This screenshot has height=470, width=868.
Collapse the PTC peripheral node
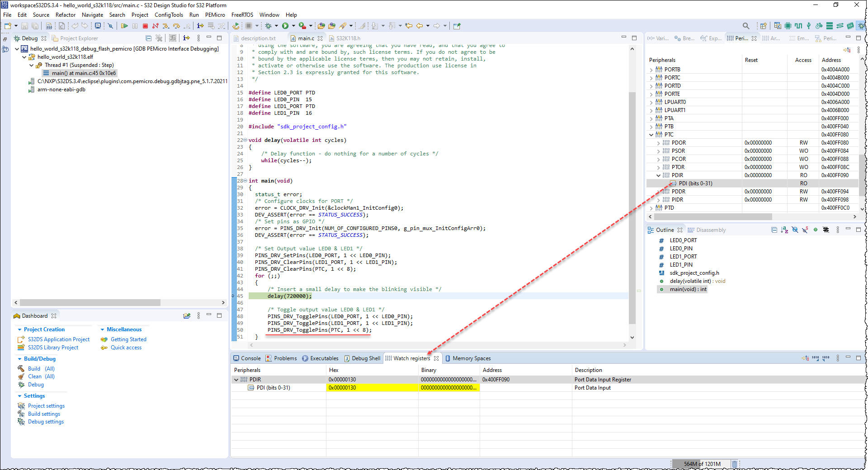[651, 135]
